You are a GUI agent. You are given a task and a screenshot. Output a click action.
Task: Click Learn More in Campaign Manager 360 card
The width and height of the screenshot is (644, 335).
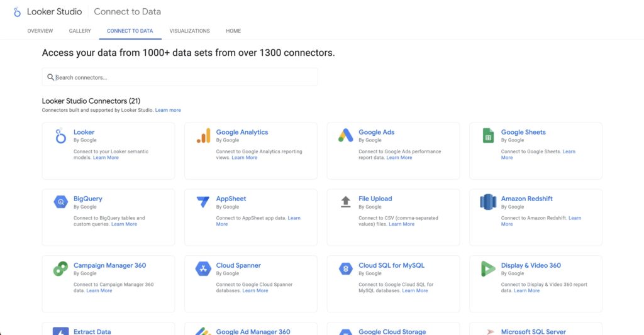(x=99, y=290)
